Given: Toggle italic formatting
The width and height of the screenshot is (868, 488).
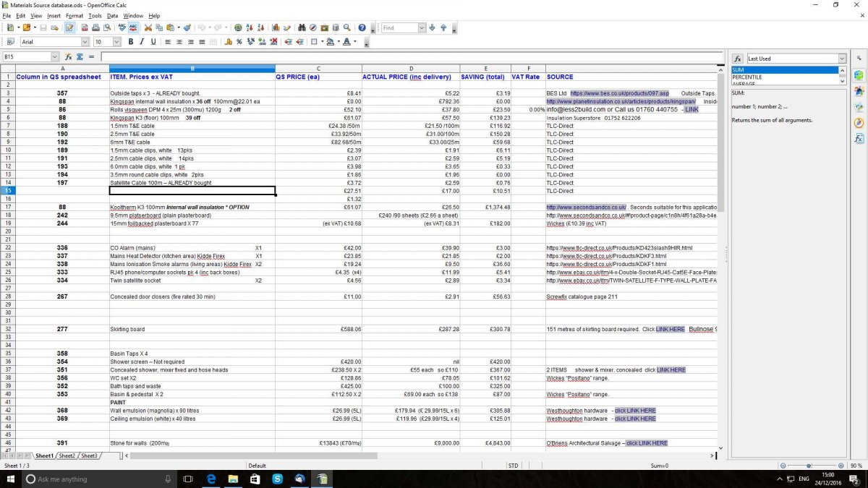Looking at the screenshot, I should [142, 42].
